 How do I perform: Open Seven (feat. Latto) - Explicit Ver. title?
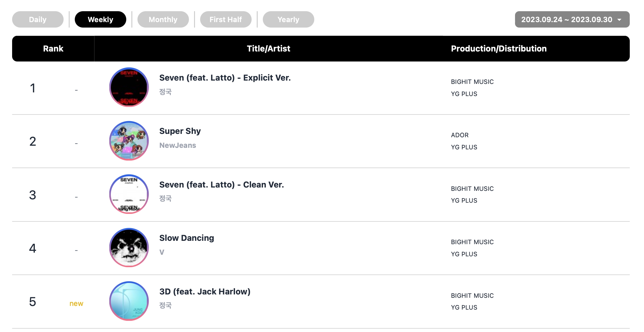pos(225,78)
